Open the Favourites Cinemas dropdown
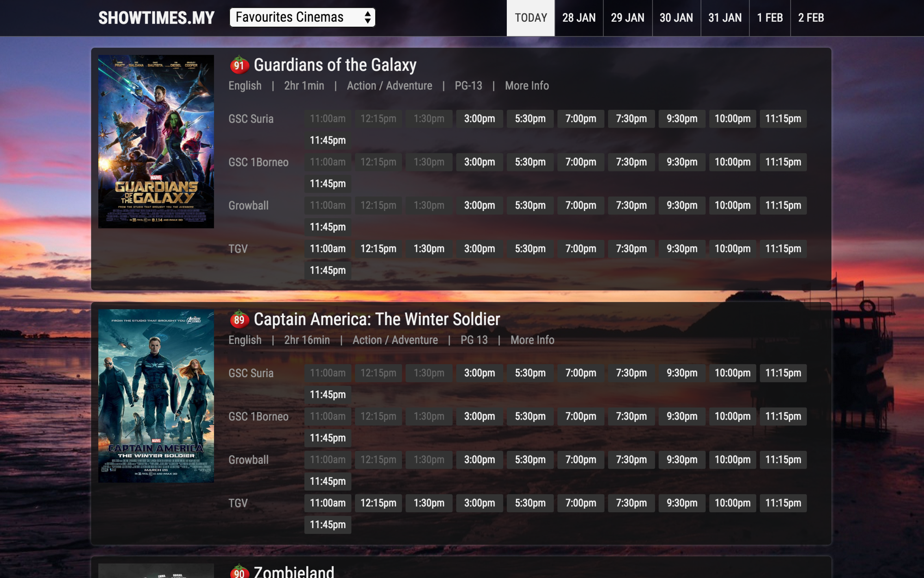The height and width of the screenshot is (578, 924). [x=303, y=18]
